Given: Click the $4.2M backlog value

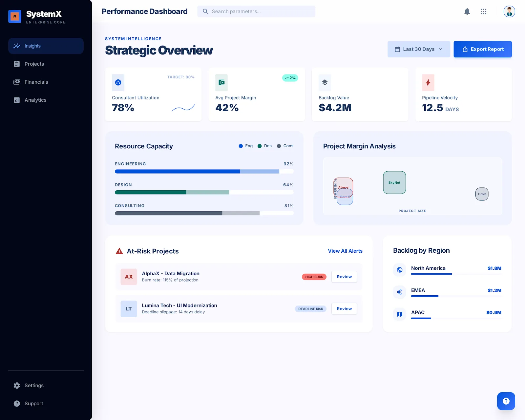Looking at the screenshot, I should [x=335, y=108].
